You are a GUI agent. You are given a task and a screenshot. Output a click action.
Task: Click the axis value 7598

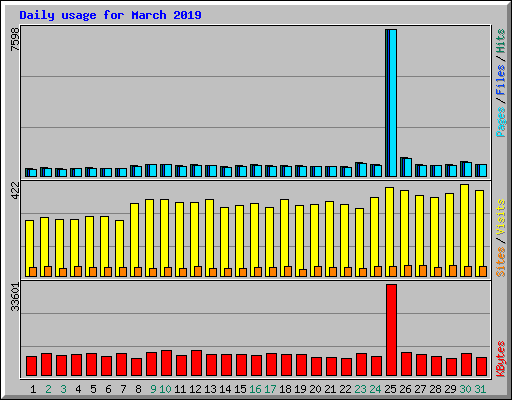pyautogui.click(x=15, y=39)
